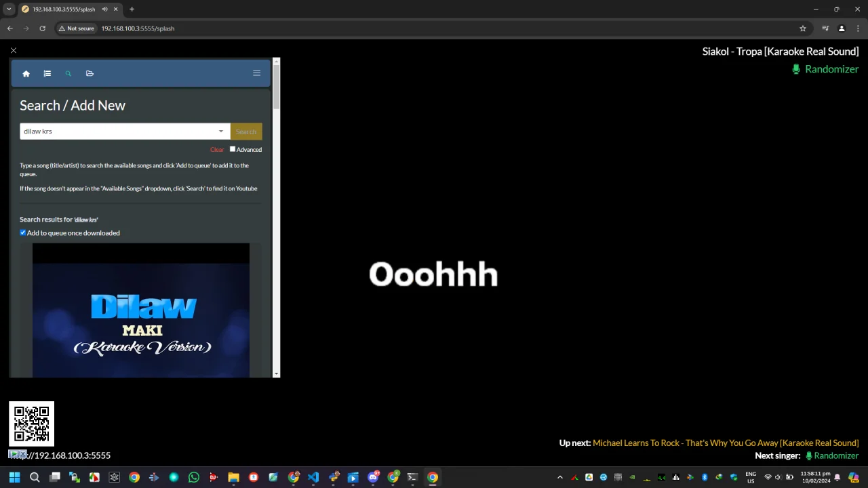Click the QR code image
The image size is (868, 488).
point(31,424)
